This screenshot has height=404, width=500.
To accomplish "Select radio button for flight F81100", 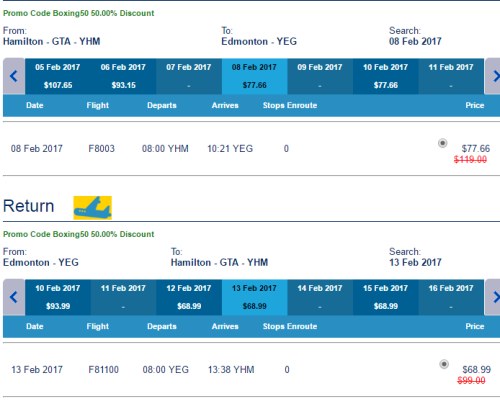I will pos(444,364).
